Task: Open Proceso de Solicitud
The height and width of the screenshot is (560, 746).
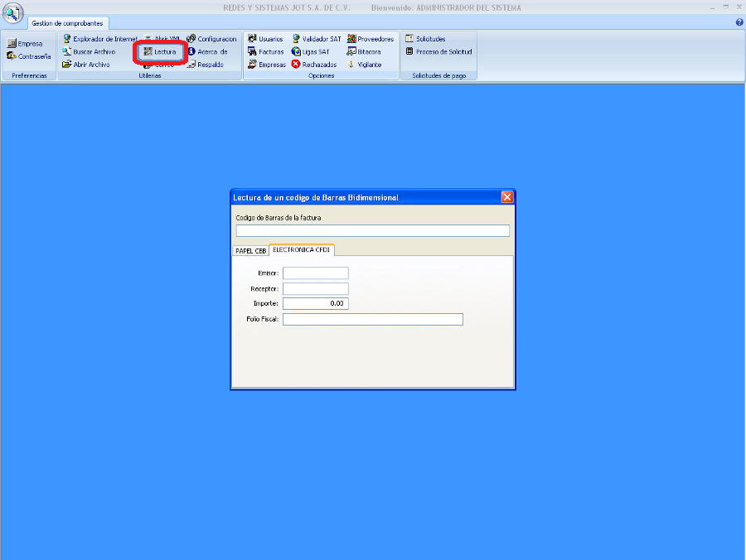Action: click(409, 51)
